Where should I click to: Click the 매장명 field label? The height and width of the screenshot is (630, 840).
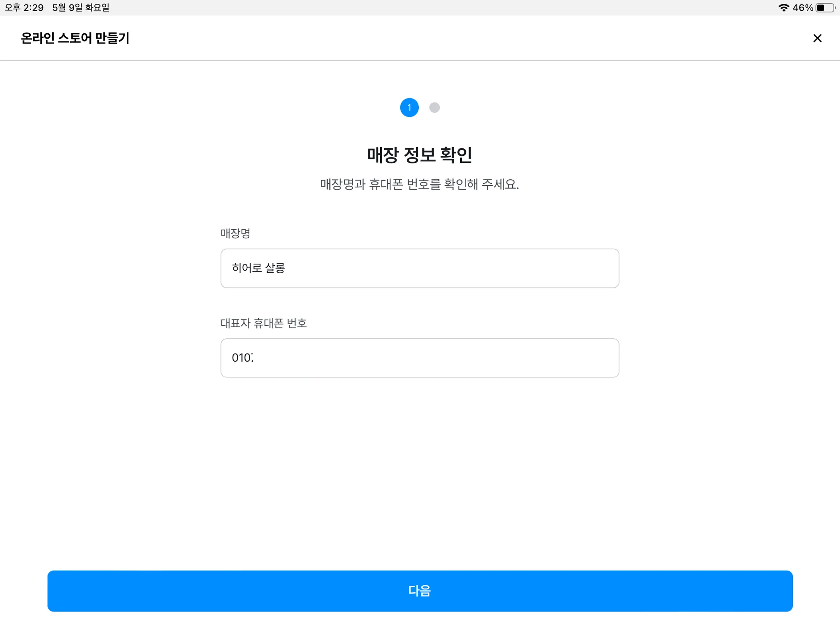click(235, 233)
